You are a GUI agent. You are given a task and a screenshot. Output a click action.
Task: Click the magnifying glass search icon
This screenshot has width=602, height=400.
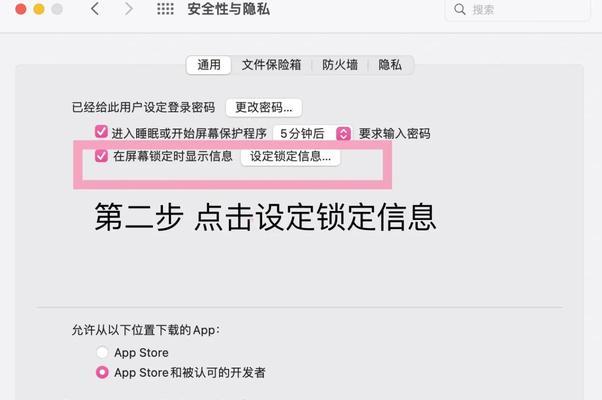pyautogui.click(x=460, y=9)
